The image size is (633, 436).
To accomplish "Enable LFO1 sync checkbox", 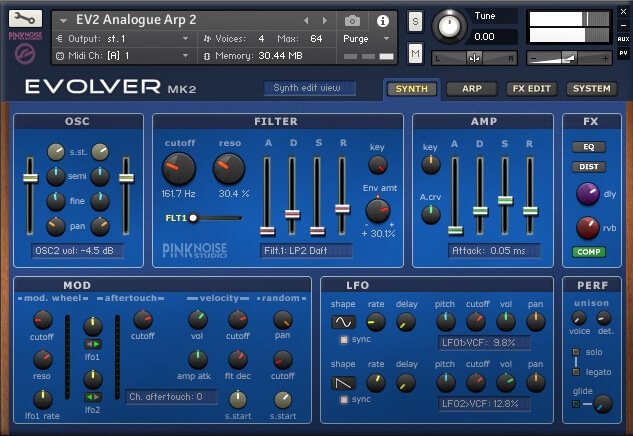I will coord(344,340).
